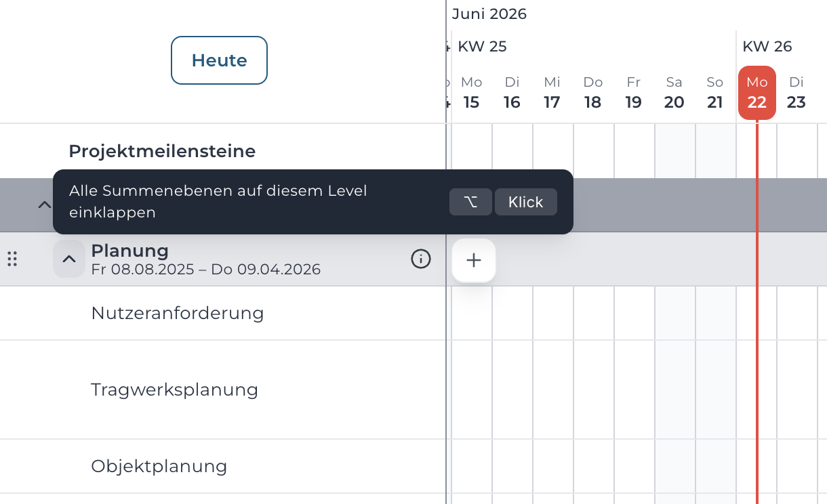Collapse the gray summary row chevron

(x=44, y=205)
